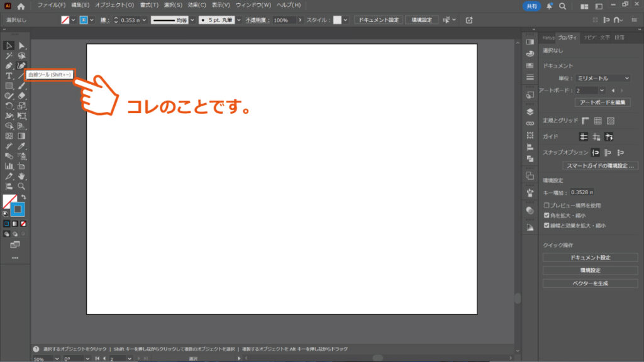This screenshot has height=362, width=644.
Task: Open the 単位 ミリメートル dropdown
Action: (602, 78)
